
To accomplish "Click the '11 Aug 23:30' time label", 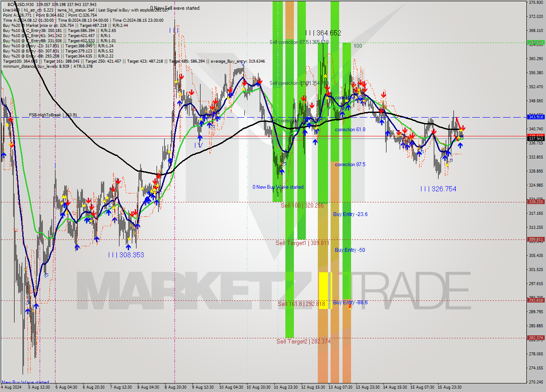I will 286,387.
